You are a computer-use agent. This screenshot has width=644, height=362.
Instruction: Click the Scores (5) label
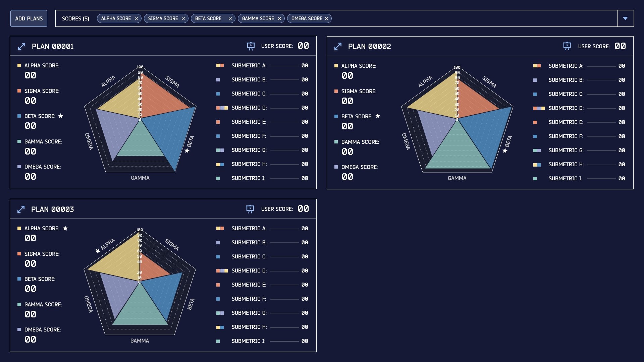pos(75,18)
